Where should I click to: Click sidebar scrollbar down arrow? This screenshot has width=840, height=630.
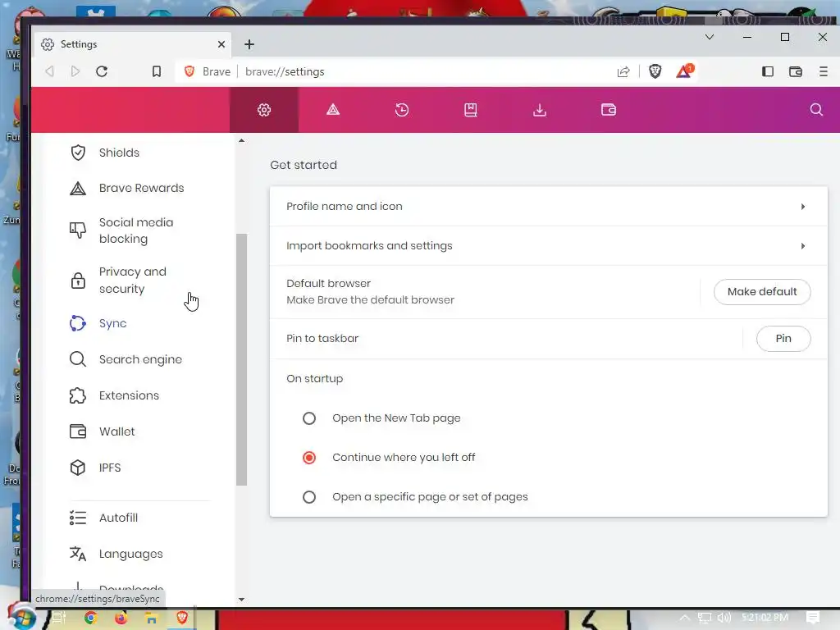[x=242, y=600]
